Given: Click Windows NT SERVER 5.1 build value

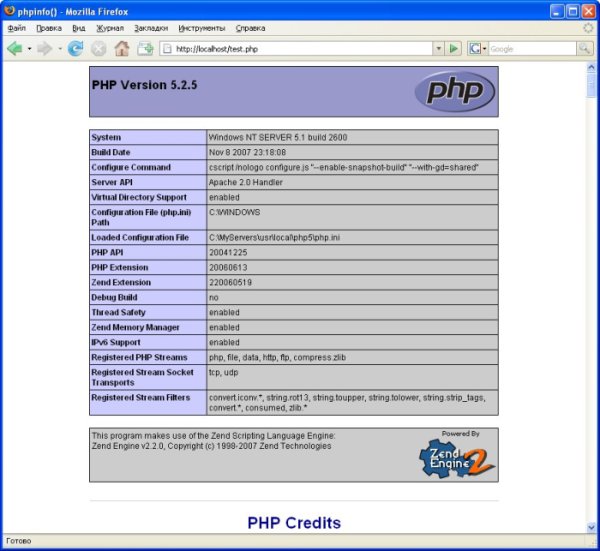Looking at the screenshot, I should coord(278,137).
